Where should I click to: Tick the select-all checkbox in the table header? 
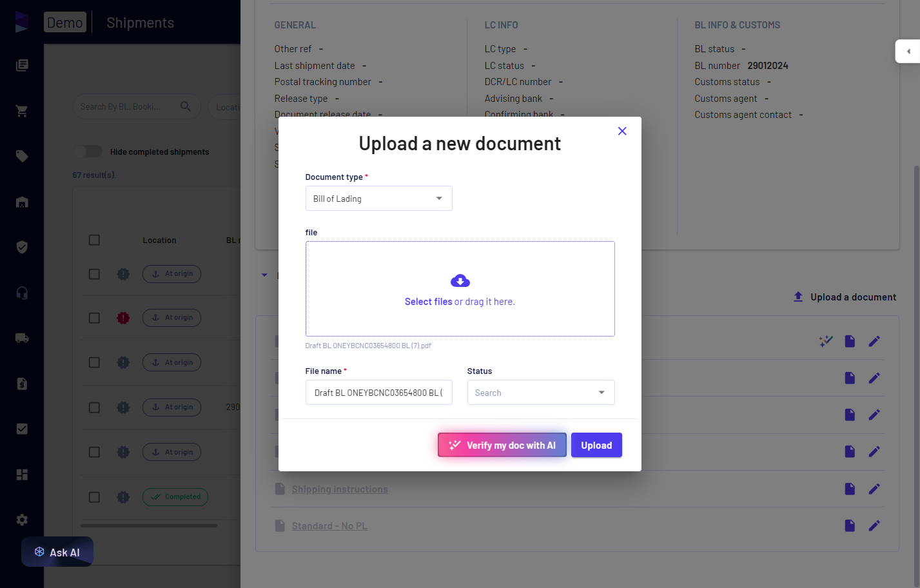click(94, 240)
